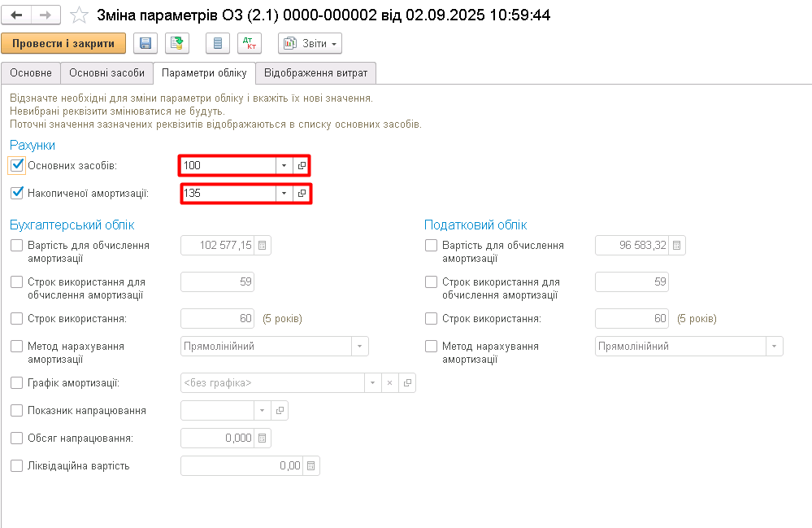Click open-form icon next to account 135
The height and width of the screenshot is (528, 812).
pyautogui.click(x=302, y=194)
